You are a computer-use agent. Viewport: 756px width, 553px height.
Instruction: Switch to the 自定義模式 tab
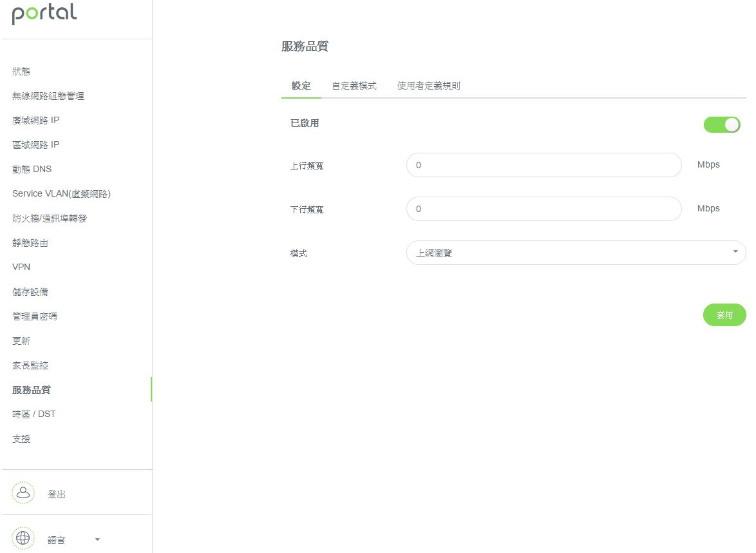354,86
